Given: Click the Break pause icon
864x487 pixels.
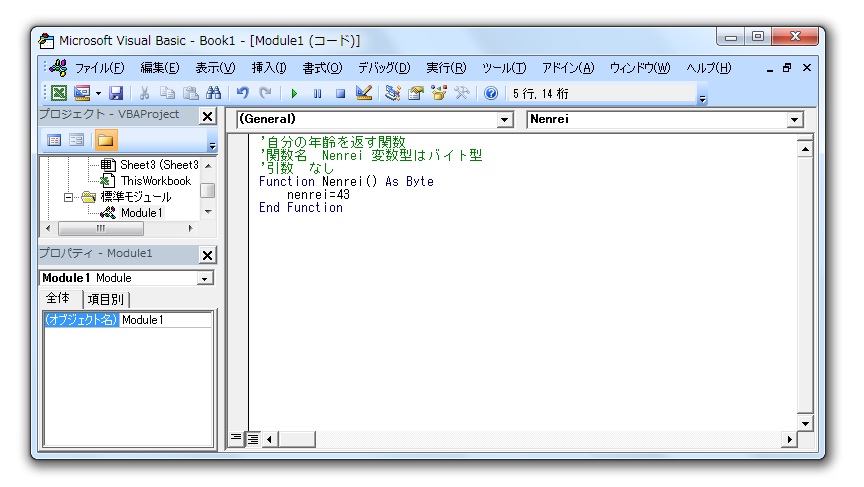Looking at the screenshot, I should point(317,94).
